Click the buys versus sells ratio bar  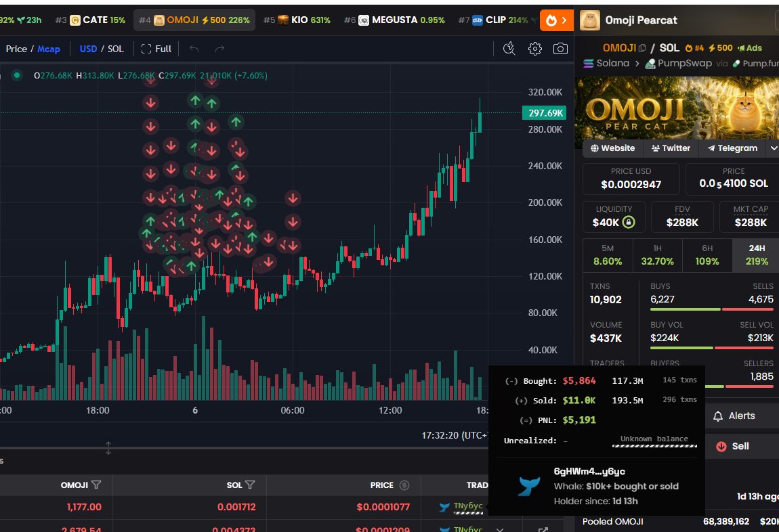click(711, 310)
